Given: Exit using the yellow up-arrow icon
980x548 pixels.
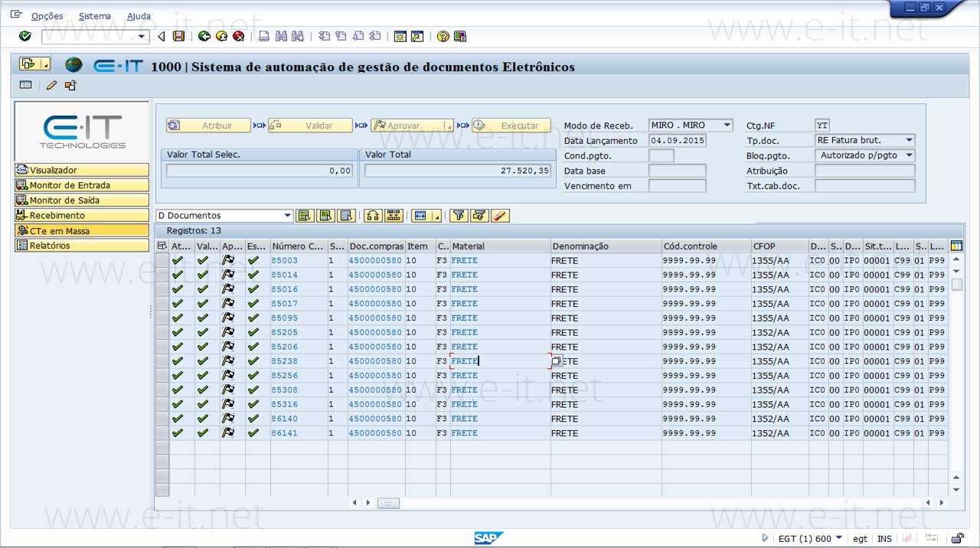Looking at the screenshot, I should (x=221, y=36).
